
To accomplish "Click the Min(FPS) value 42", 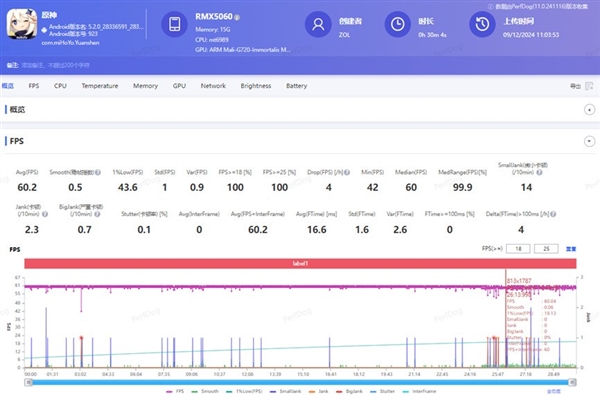I will click(372, 187).
